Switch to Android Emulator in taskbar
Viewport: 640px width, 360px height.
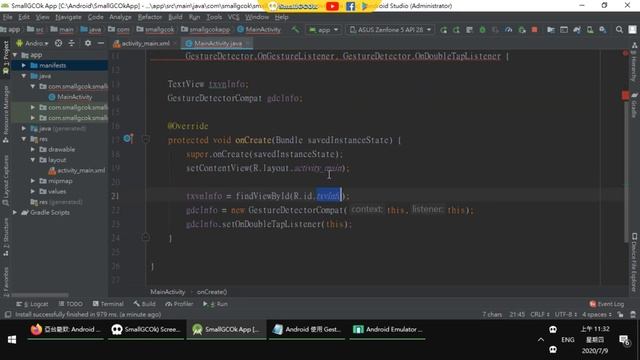point(387,330)
